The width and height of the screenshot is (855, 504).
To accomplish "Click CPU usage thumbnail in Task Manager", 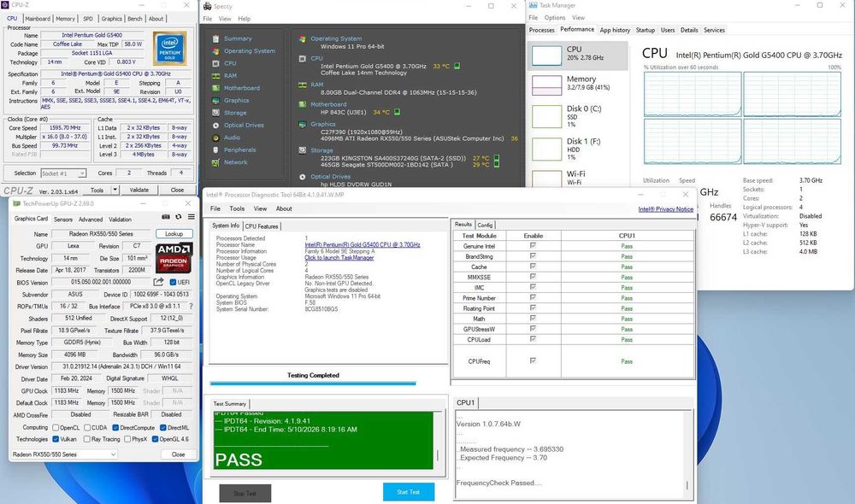I will click(x=546, y=55).
